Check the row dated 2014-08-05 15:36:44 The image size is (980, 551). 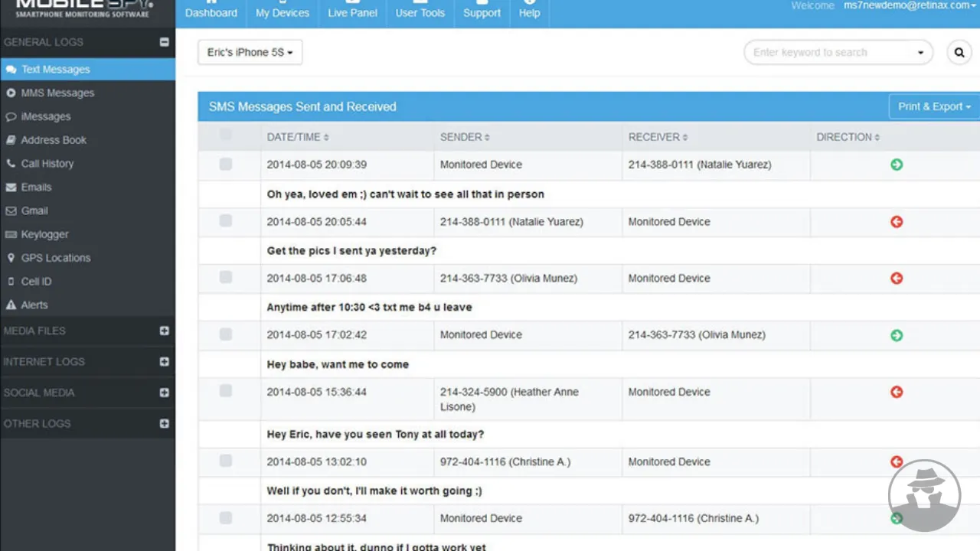pyautogui.click(x=225, y=391)
